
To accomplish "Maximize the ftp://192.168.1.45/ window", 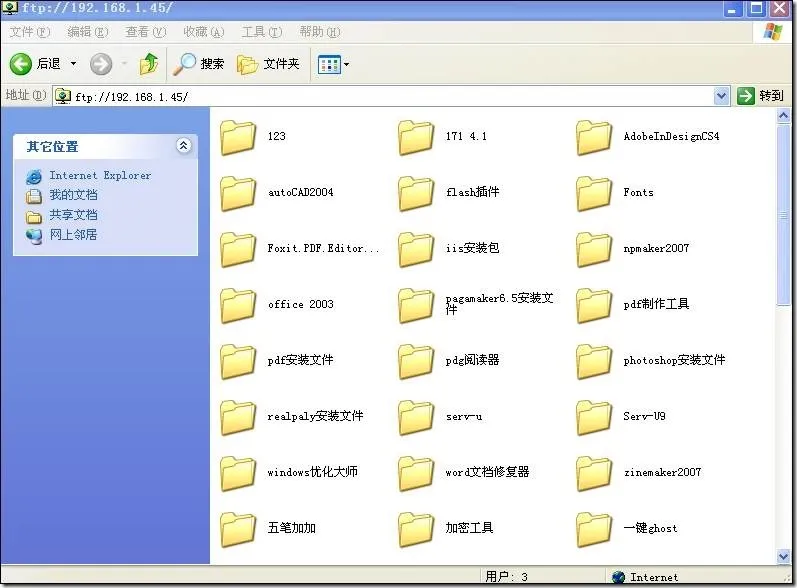I will point(756,9).
